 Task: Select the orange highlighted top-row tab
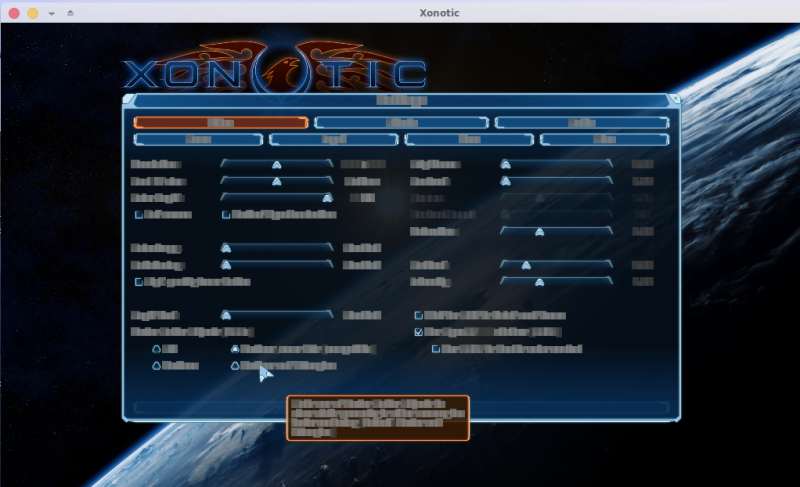coord(221,122)
